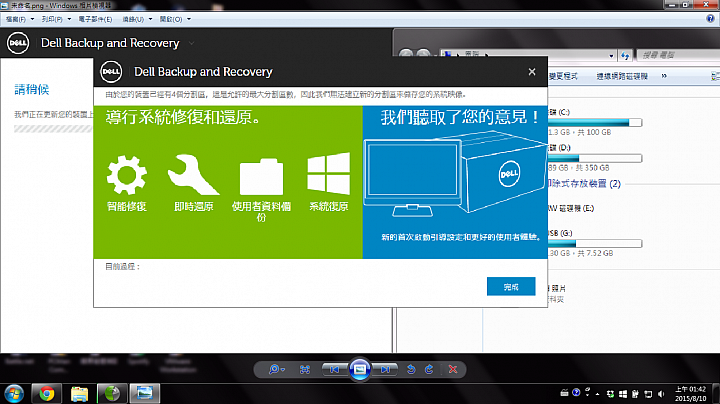Image resolution: width=720 pixels, height=404 pixels.
Task: Open File Explorer from taskbar
Action: 79,393
